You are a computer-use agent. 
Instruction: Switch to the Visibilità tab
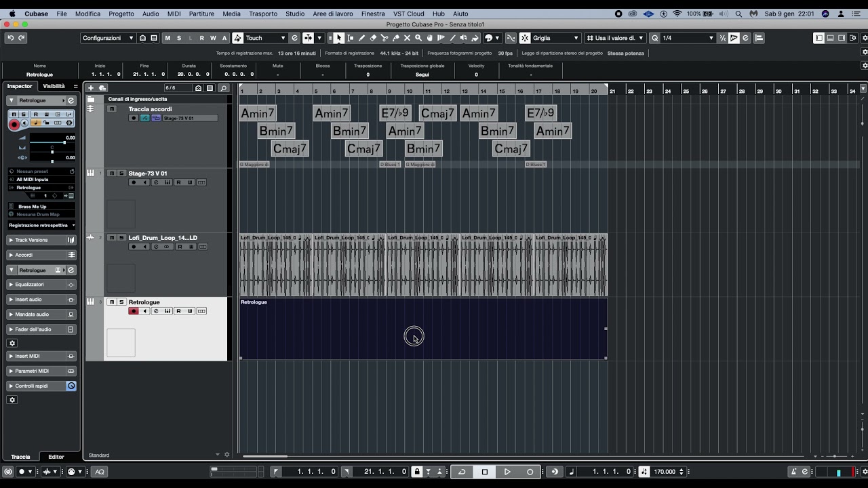[54, 86]
